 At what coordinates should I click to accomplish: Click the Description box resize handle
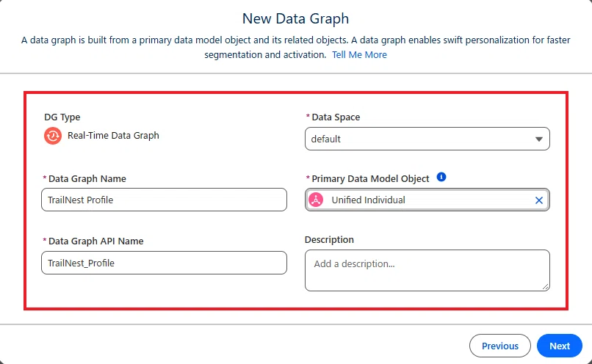click(x=546, y=287)
